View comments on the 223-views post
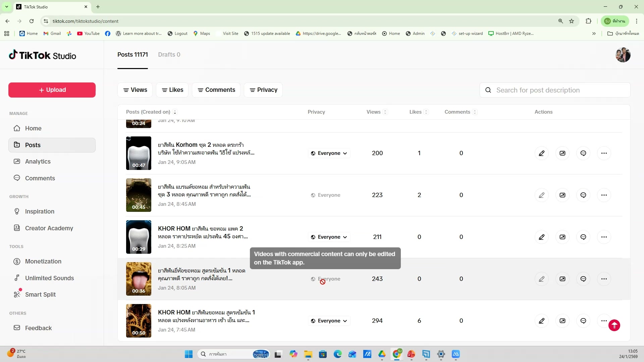Image resolution: width=644 pixels, height=362 pixels. [583, 195]
